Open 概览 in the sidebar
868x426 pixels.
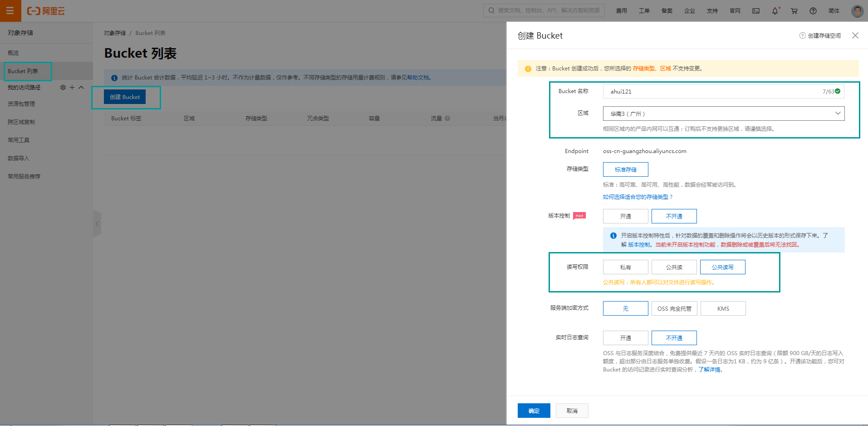coord(13,53)
